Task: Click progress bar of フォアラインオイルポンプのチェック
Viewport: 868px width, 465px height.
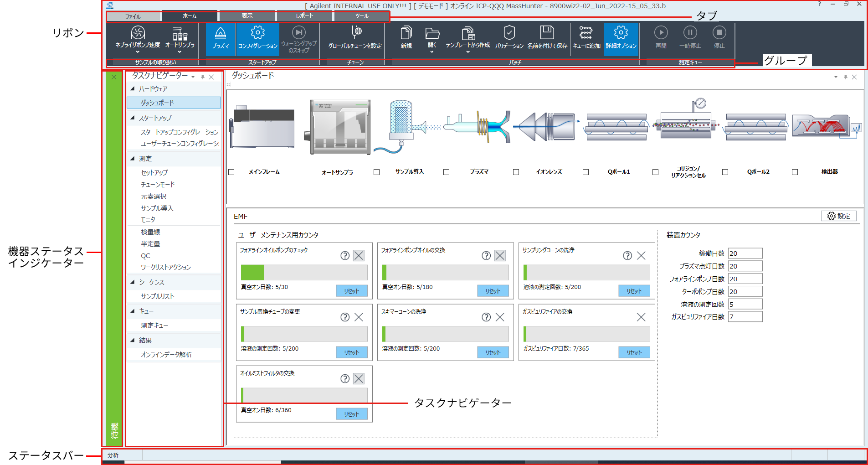Action: [x=304, y=273]
